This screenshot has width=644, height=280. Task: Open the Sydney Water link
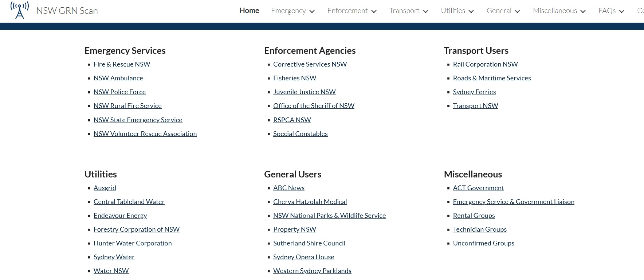click(114, 257)
